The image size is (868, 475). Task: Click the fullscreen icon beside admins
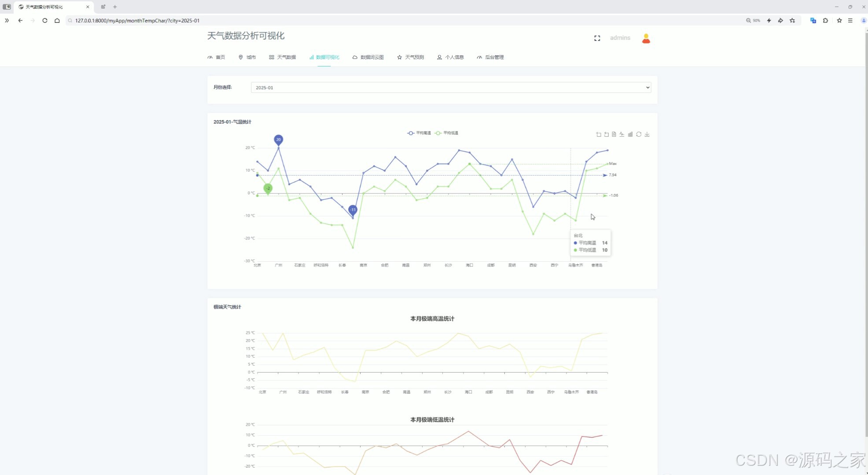(597, 38)
